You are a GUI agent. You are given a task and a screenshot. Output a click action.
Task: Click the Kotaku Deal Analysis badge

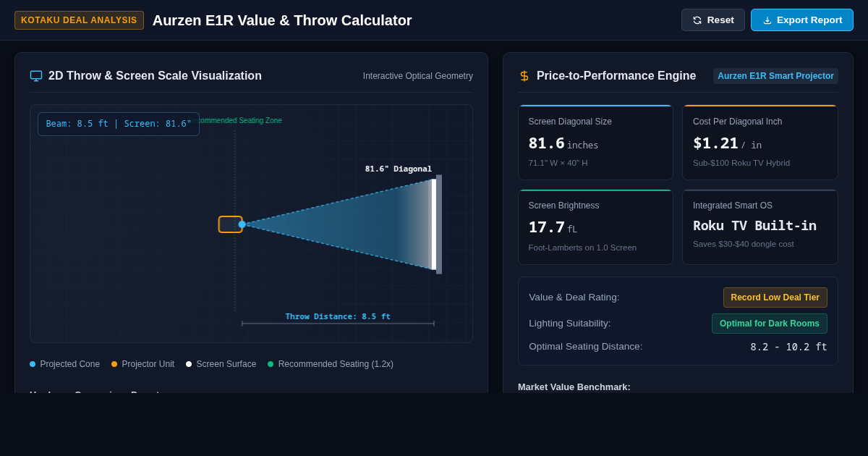pyautogui.click(x=79, y=20)
